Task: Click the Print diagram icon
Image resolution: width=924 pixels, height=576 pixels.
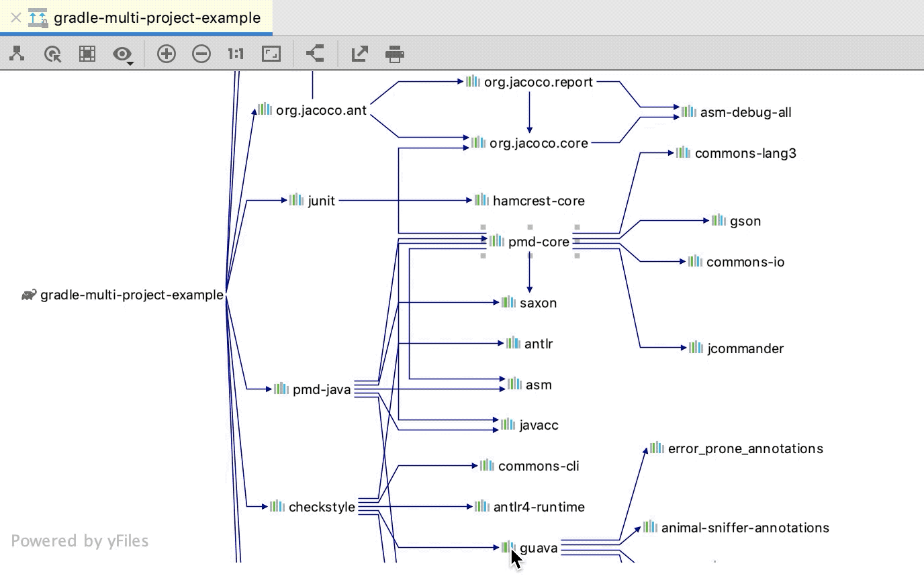Action: click(x=395, y=54)
